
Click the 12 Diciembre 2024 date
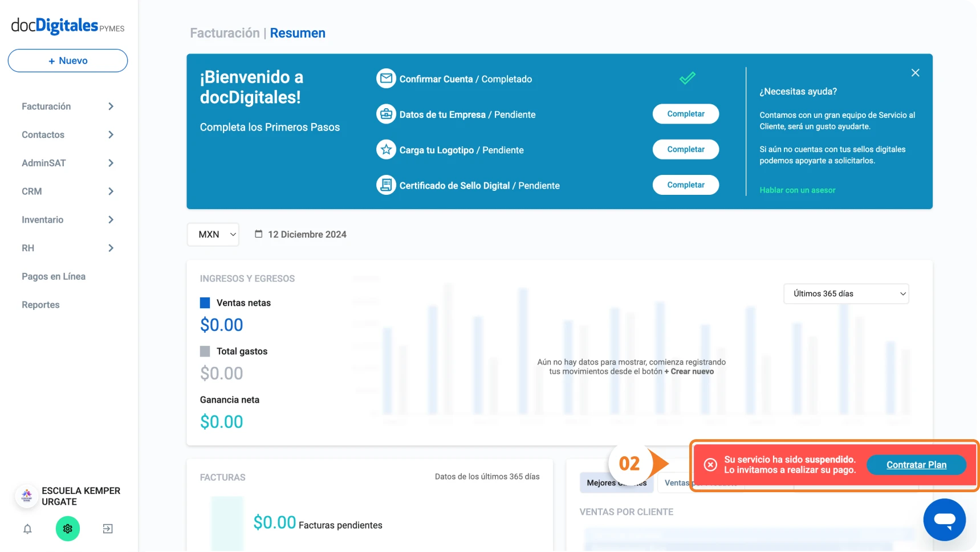307,235
